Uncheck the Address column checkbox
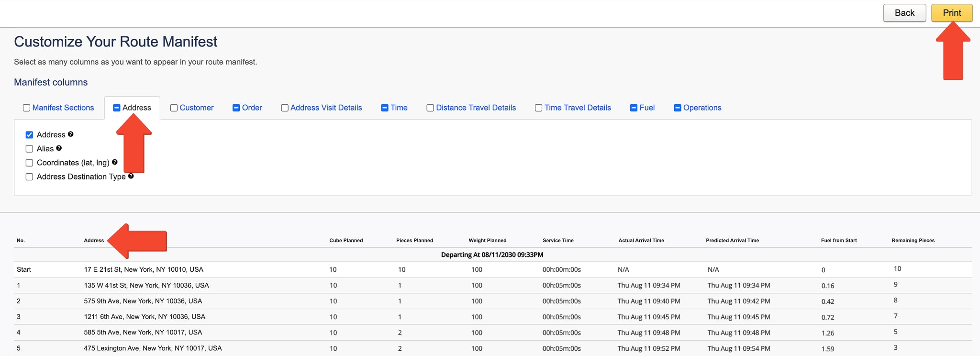The width and height of the screenshot is (980, 356). 29,135
